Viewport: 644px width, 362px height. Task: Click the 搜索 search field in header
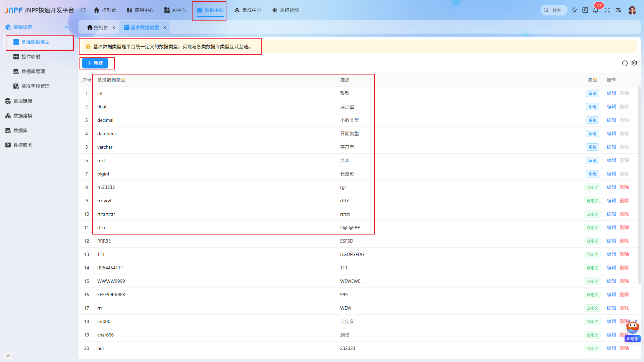(x=554, y=10)
